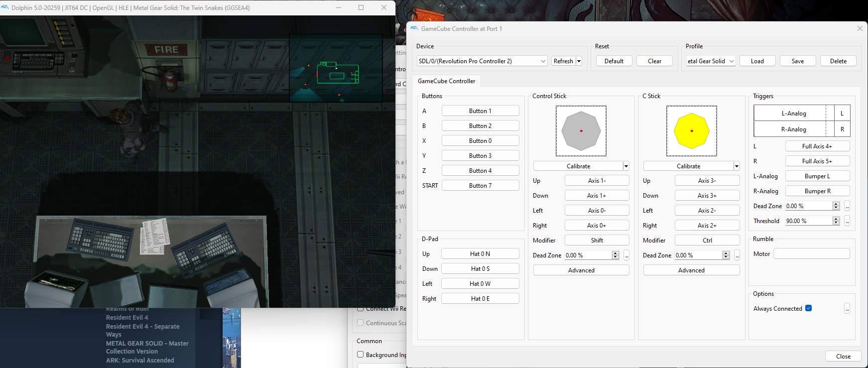Load the selected profile

(x=757, y=61)
